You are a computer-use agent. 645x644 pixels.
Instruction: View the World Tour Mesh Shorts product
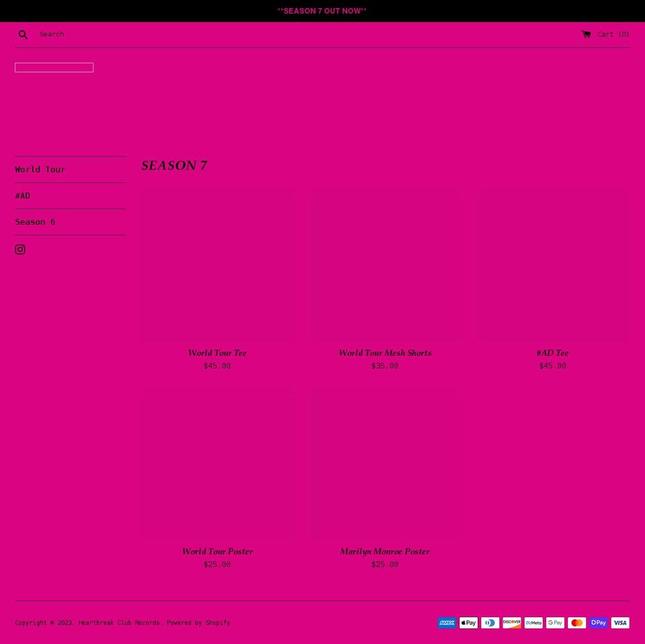pos(385,353)
